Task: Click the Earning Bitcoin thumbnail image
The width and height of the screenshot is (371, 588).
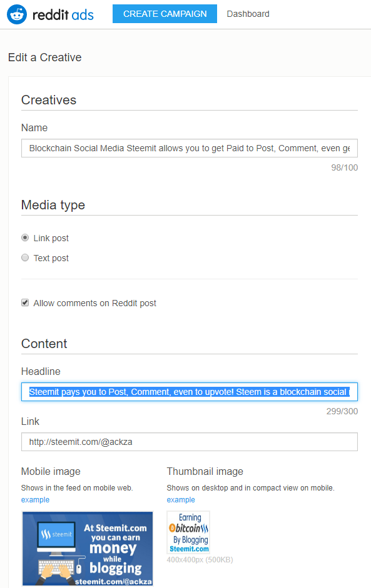Action: (x=188, y=532)
